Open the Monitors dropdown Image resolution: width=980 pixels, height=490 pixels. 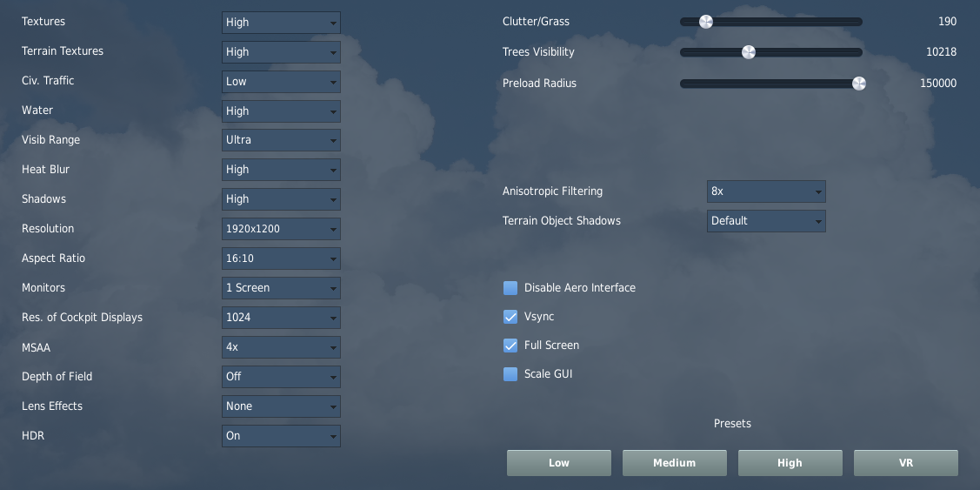click(x=281, y=288)
